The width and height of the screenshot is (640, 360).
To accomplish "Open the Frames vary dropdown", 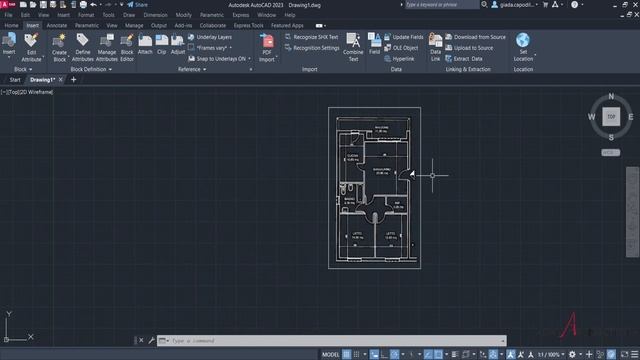I will coord(214,48).
